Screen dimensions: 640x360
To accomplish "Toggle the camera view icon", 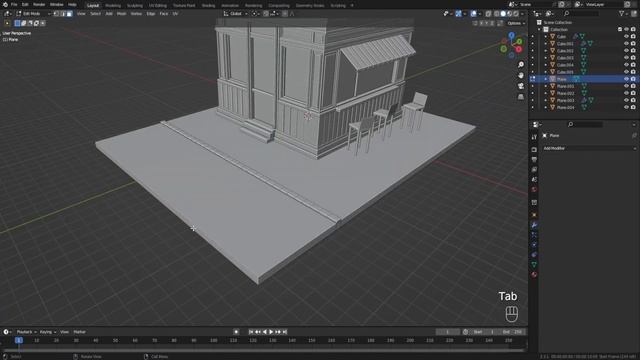I will (521, 86).
